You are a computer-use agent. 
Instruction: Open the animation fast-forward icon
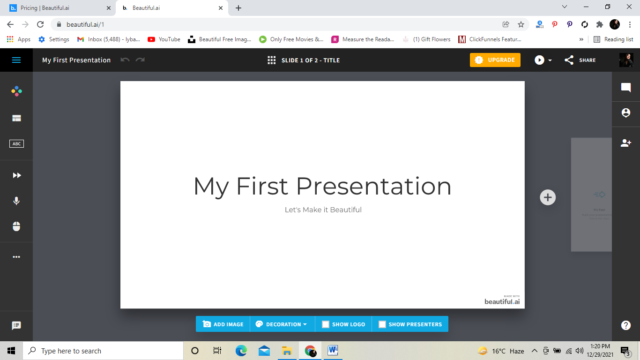16,176
